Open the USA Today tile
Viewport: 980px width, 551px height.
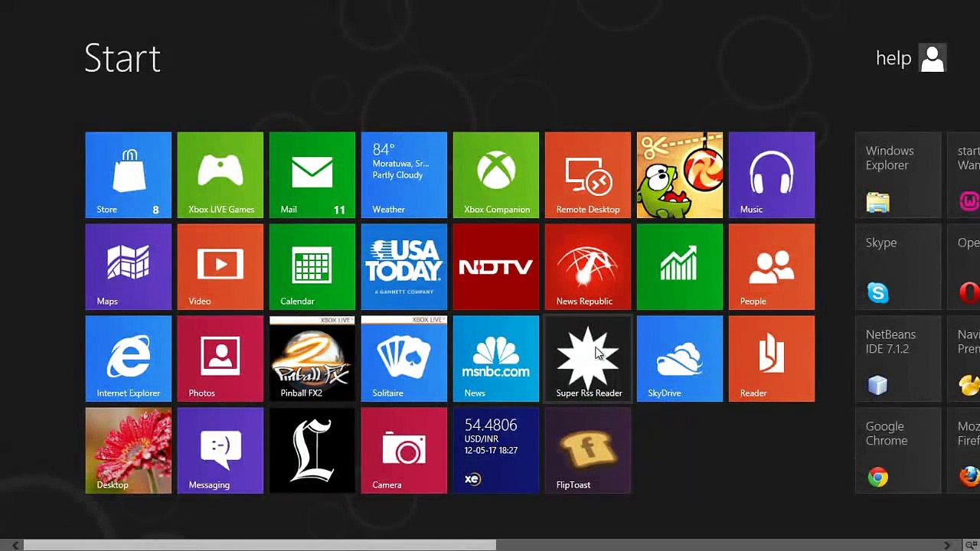tap(403, 267)
